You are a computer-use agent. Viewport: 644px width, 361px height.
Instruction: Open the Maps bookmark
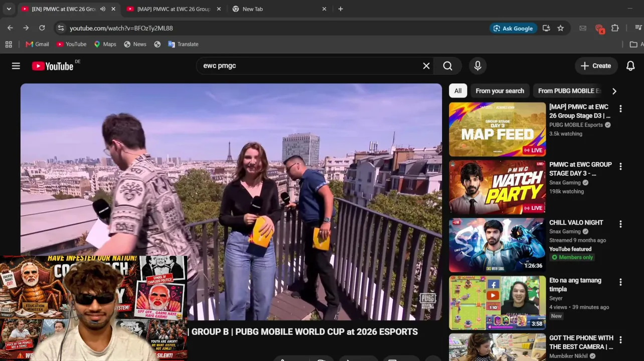105,44
